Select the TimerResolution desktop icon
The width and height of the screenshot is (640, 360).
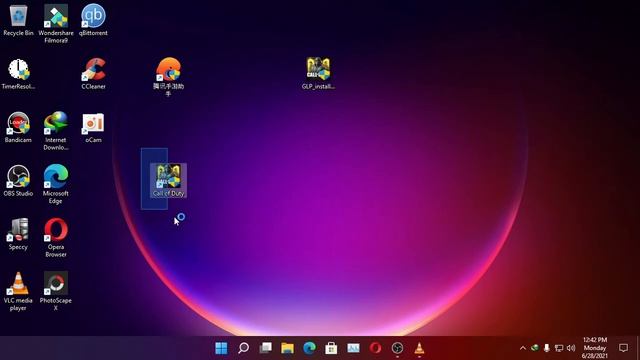coord(18,74)
